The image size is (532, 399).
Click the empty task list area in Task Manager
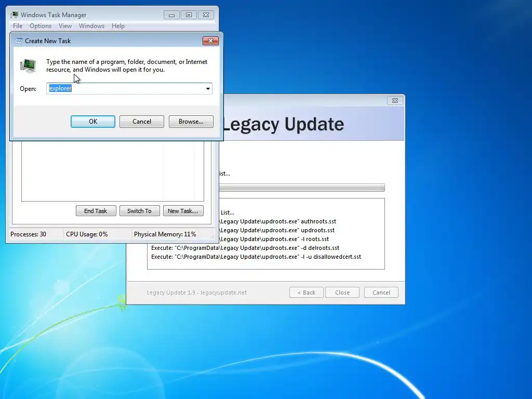[x=113, y=171]
